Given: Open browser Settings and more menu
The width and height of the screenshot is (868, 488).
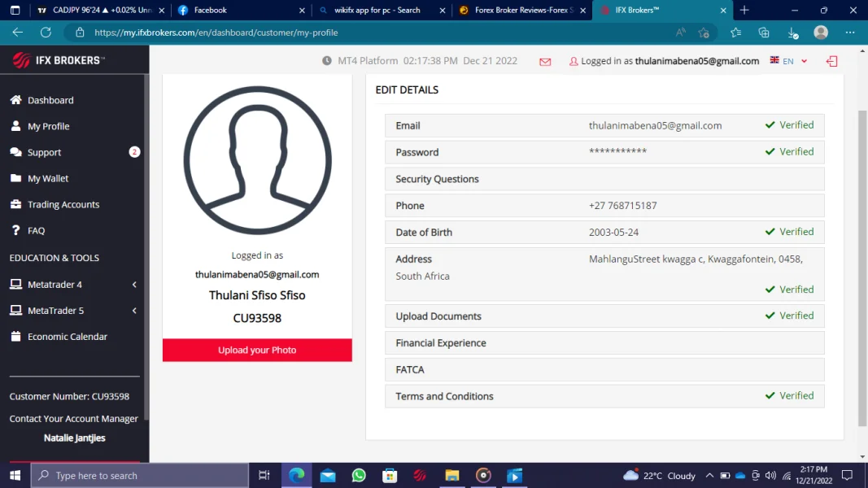Looking at the screenshot, I should coord(850,33).
